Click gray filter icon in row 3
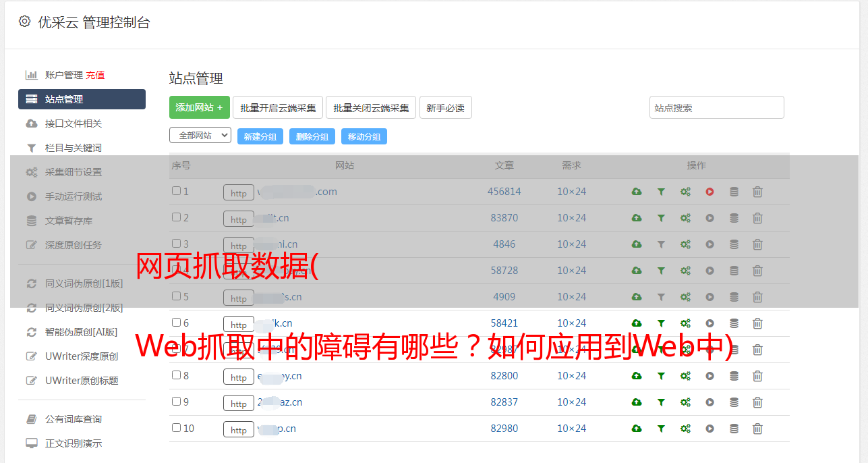 pyautogui.click(x=661, y=244)
